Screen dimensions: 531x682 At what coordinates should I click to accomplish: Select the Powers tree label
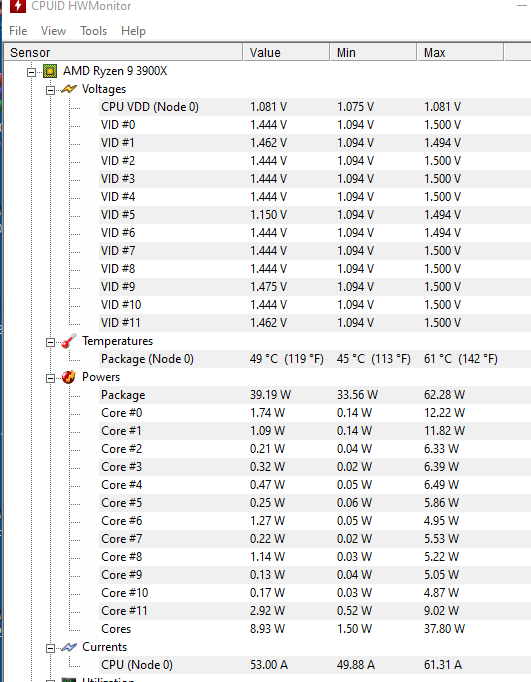click(101, 377)
